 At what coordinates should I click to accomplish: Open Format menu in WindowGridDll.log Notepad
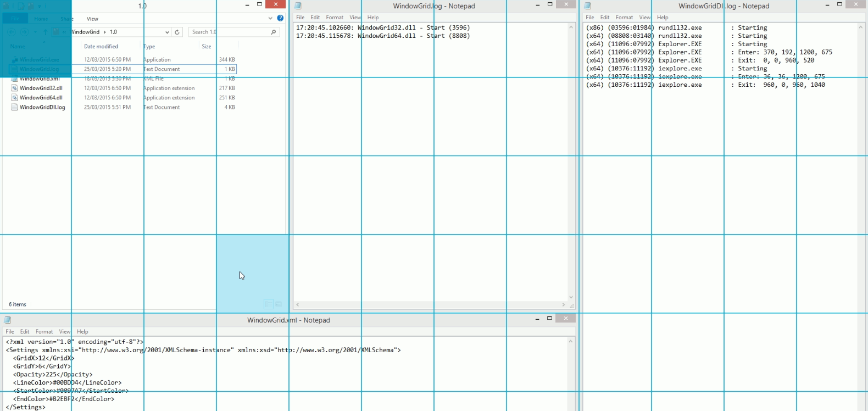point(624,18)
